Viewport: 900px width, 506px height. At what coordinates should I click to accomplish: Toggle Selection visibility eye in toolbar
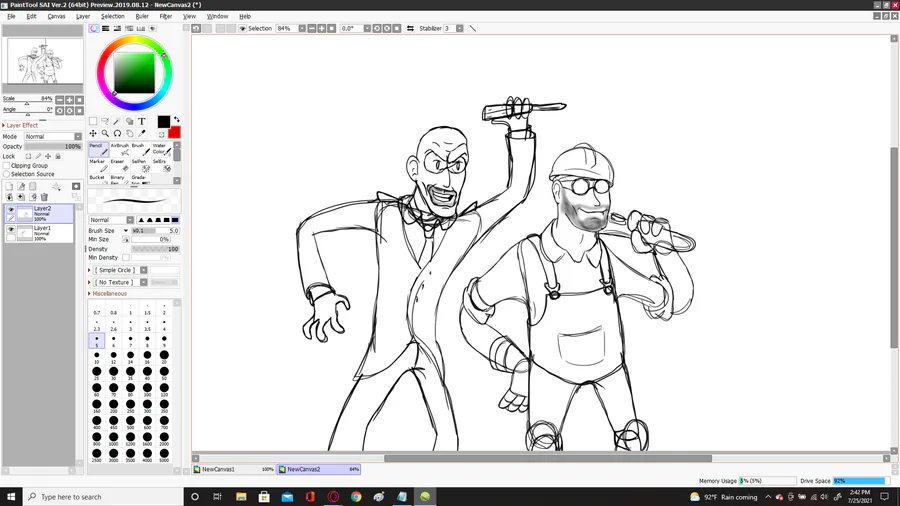pos(243,28)
